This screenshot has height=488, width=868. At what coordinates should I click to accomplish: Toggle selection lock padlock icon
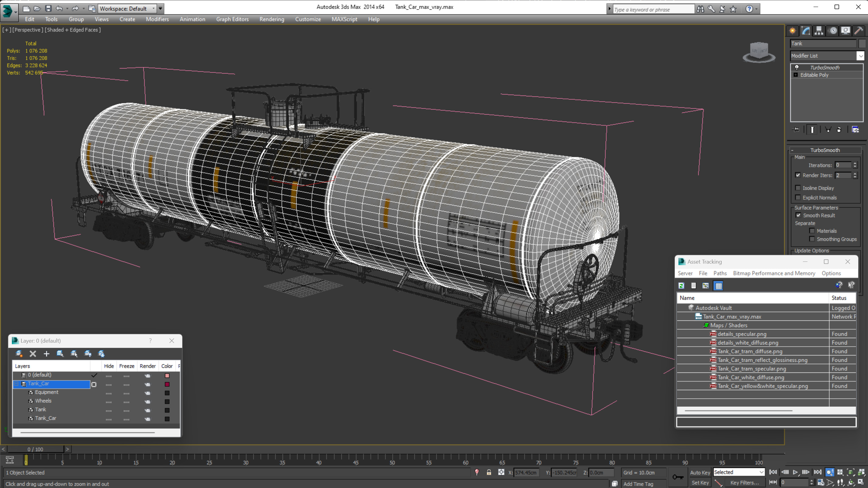[x=489, y=472]
